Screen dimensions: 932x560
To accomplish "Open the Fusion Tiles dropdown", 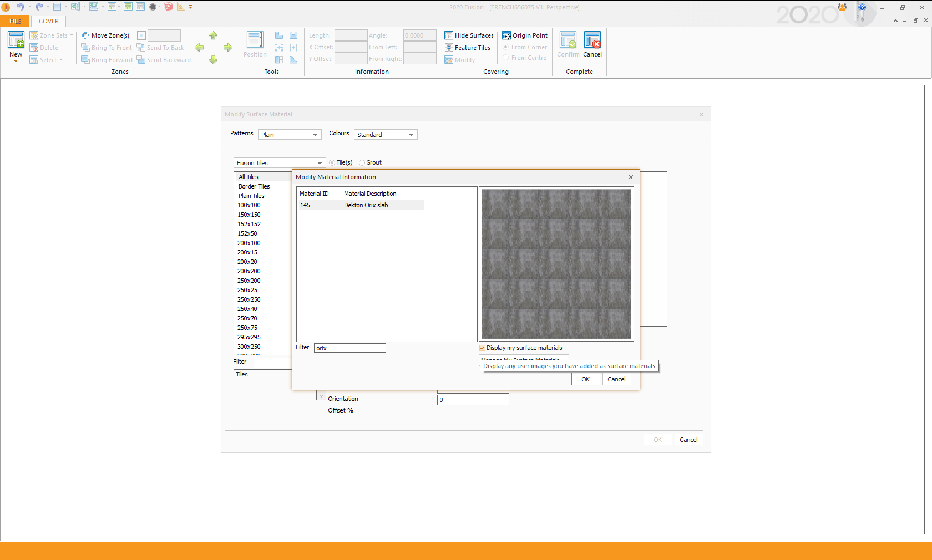I will tap(279, 163).
